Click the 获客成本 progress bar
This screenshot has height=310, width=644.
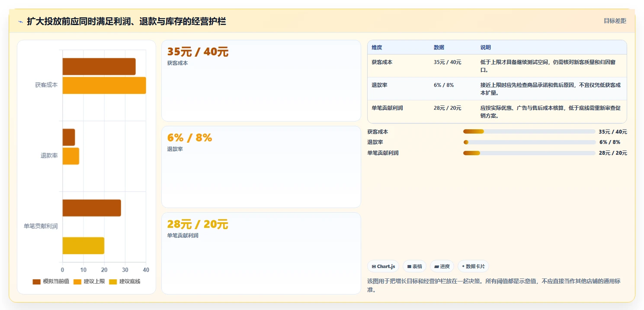point(529,131)
